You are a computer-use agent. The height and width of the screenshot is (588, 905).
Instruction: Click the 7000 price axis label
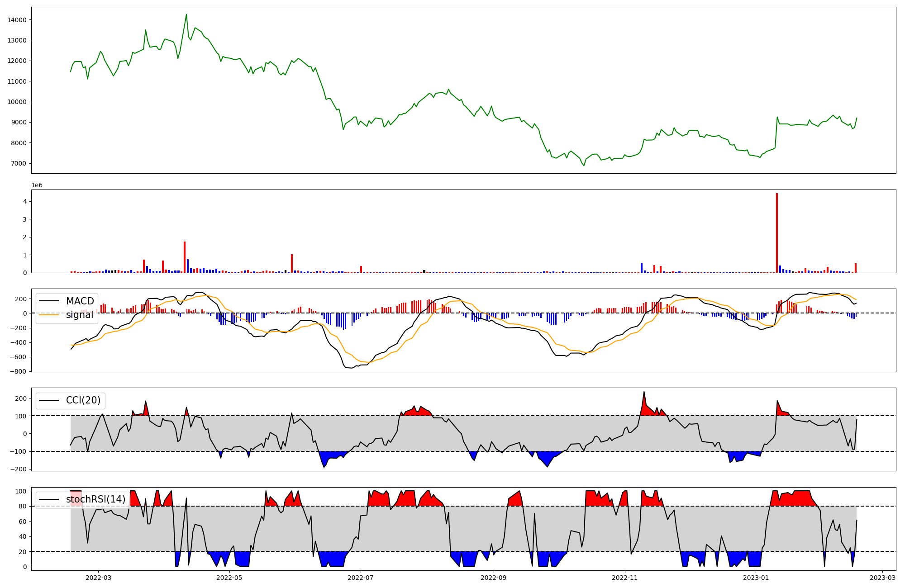[19, 163]
